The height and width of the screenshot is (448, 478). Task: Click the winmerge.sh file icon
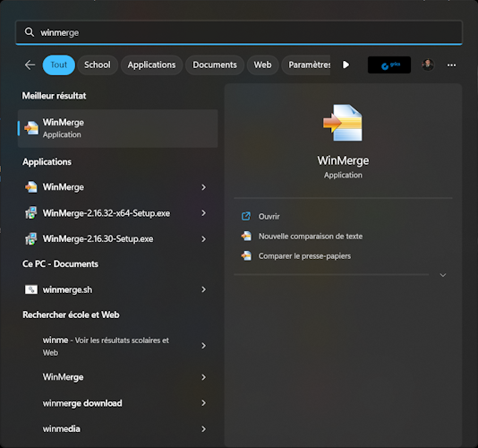31,289
